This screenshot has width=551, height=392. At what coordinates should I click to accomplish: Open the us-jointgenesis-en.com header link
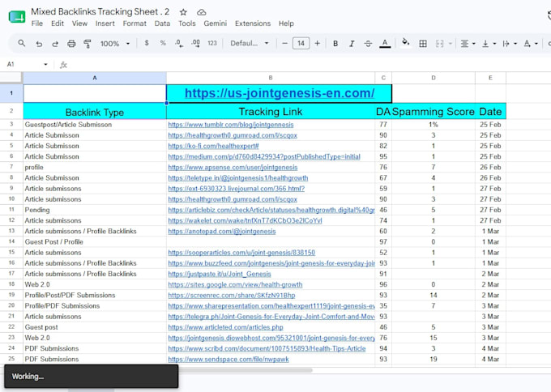click(x=280, y=93)
